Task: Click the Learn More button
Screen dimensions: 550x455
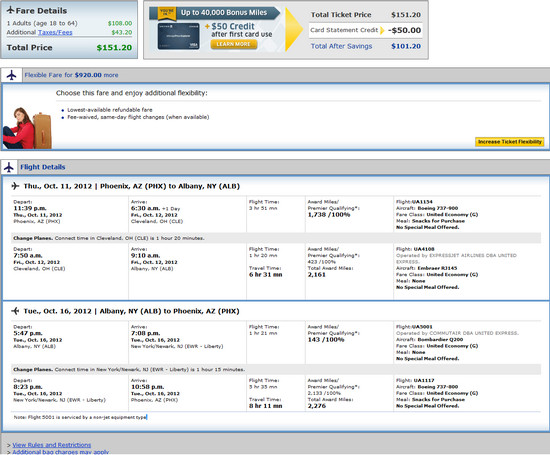Action: pyautogui.click(x=234, y=44)
